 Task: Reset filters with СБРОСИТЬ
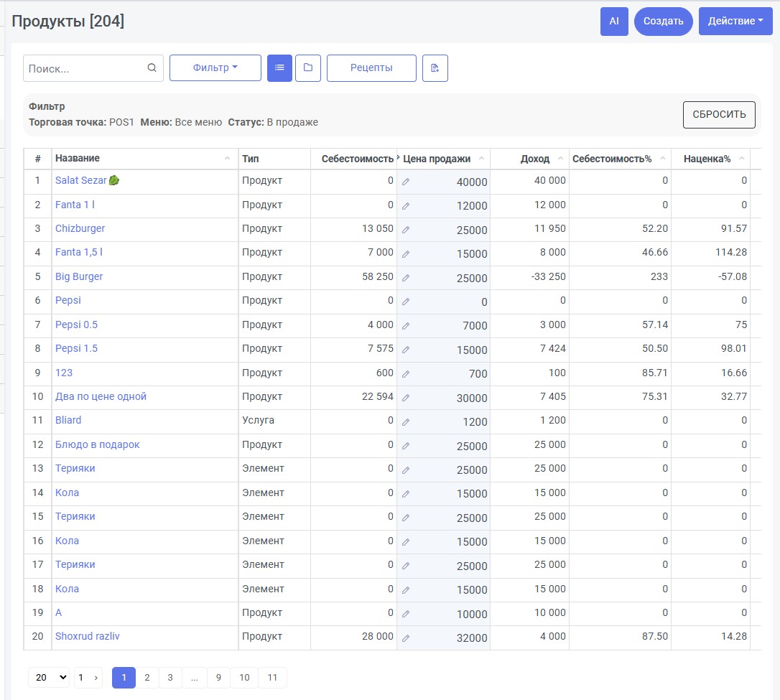(x=720, y=115)
